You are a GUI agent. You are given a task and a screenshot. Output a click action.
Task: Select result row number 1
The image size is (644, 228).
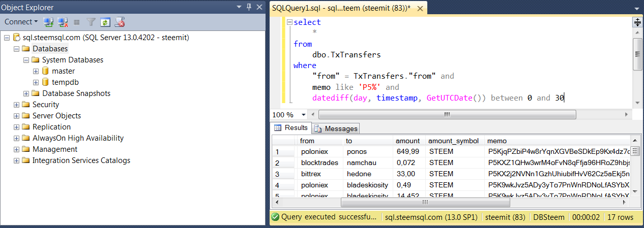[x=283, y=152]
